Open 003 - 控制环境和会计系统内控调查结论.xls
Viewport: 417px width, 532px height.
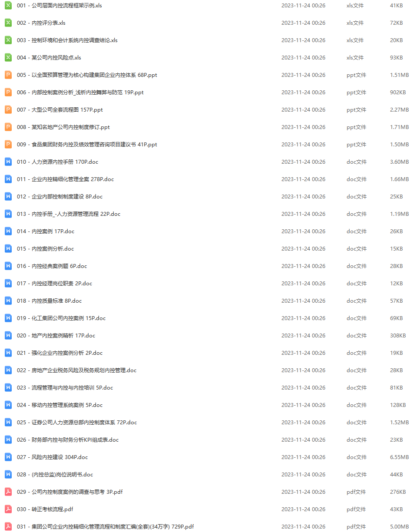67,40
